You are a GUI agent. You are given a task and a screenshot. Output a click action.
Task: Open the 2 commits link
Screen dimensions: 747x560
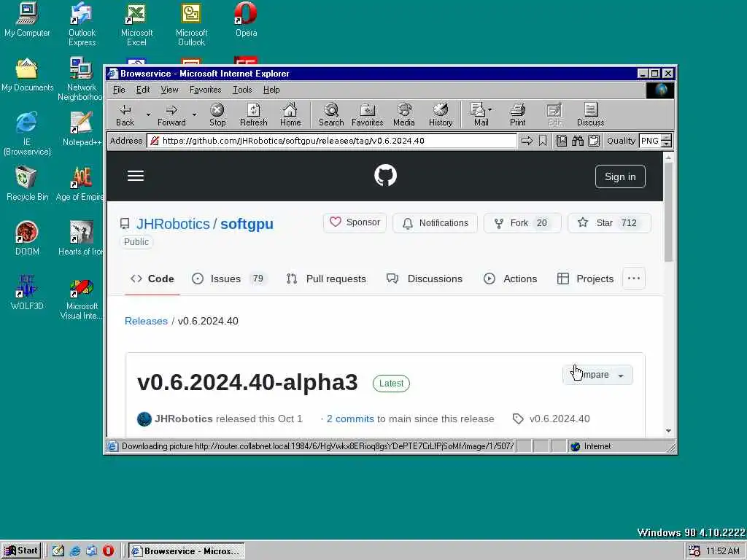[350, 419]
